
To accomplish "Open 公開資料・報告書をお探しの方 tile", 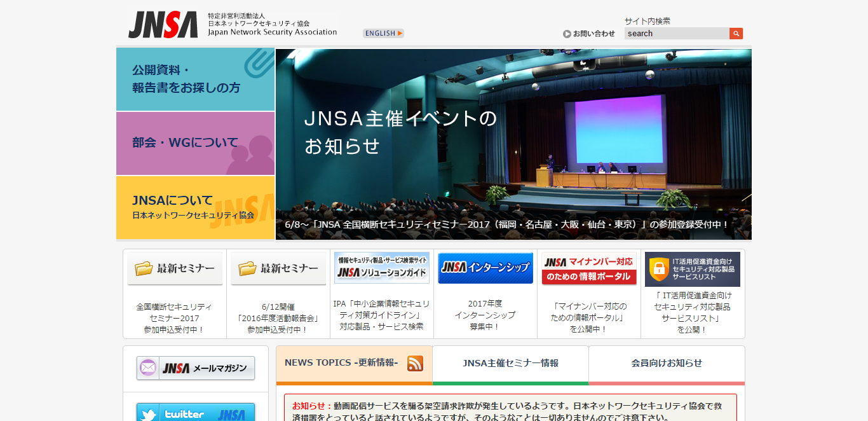I will [196, 79].
